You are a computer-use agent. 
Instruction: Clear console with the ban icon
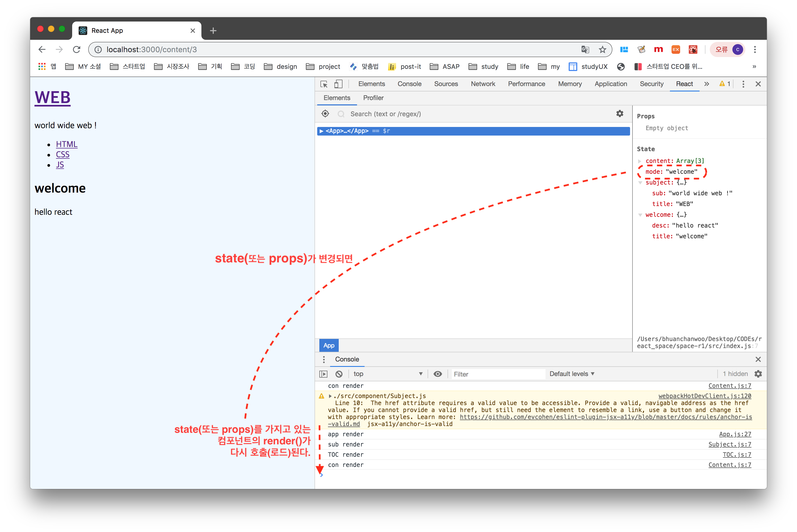point(339,374)
